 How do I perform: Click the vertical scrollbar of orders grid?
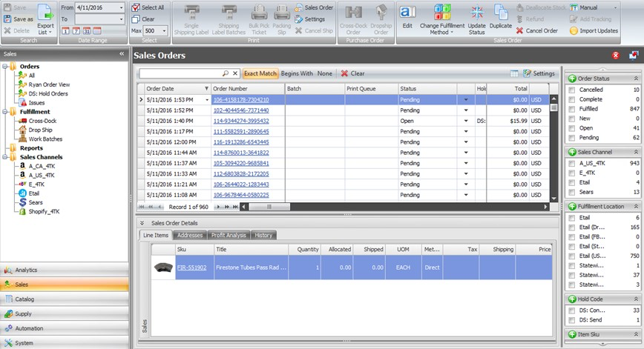point(553,147)
